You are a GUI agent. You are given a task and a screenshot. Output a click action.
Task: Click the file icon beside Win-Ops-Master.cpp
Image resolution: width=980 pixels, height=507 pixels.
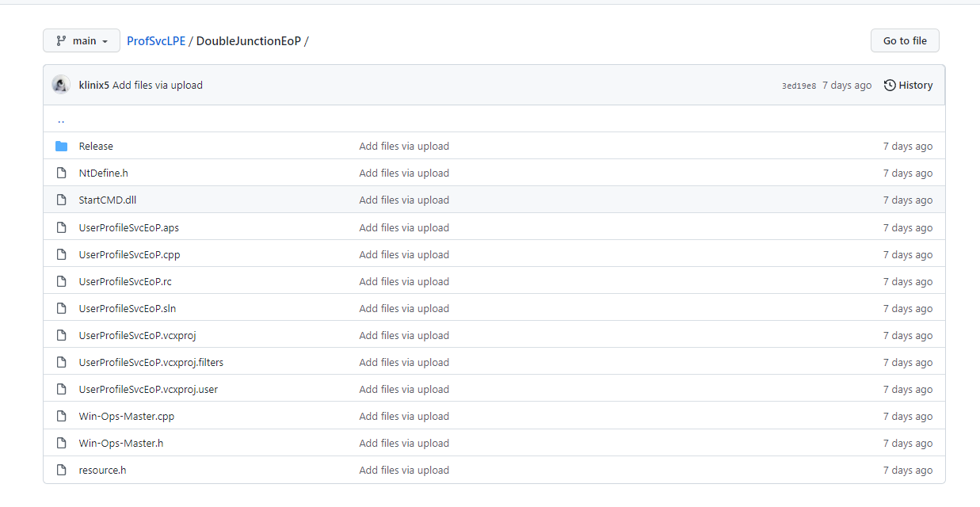(61, 417)
